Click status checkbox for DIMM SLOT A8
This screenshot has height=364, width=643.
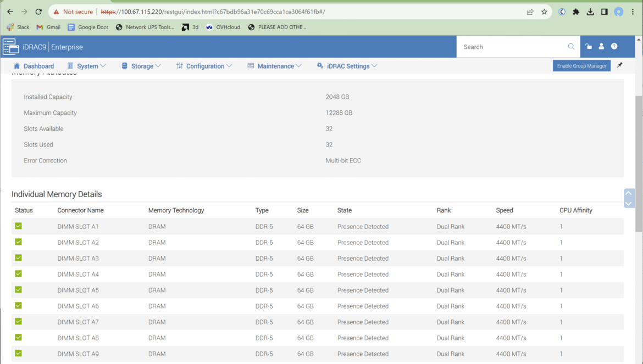[x=19, y=338]
